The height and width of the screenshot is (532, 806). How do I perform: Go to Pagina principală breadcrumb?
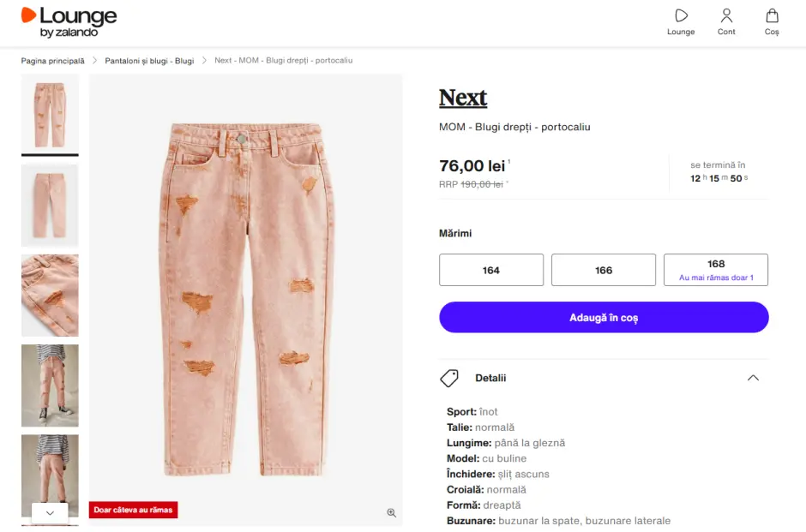pyautogui.click(x=53, y=61)
